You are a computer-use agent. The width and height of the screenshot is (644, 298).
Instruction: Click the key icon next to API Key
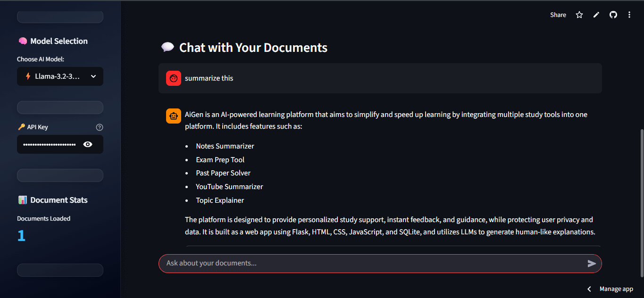point(21,126)
